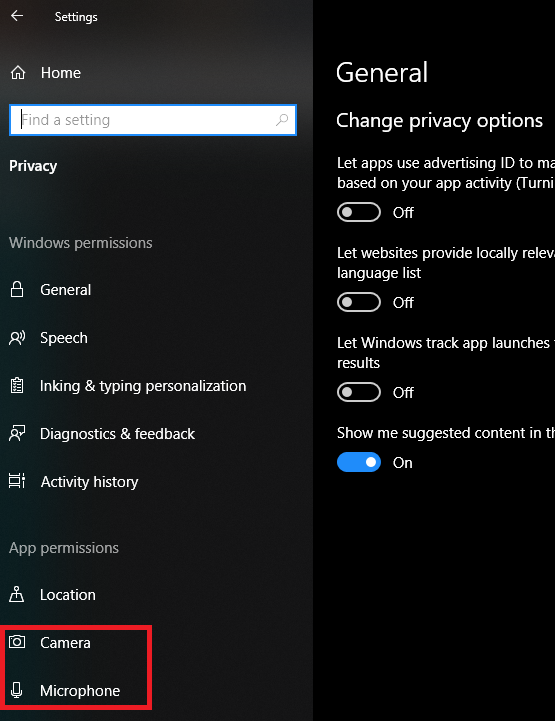The width and height of the screenshot is (555, 721).
Task: Open Inking & typing personalization
Action: [143, 386]
